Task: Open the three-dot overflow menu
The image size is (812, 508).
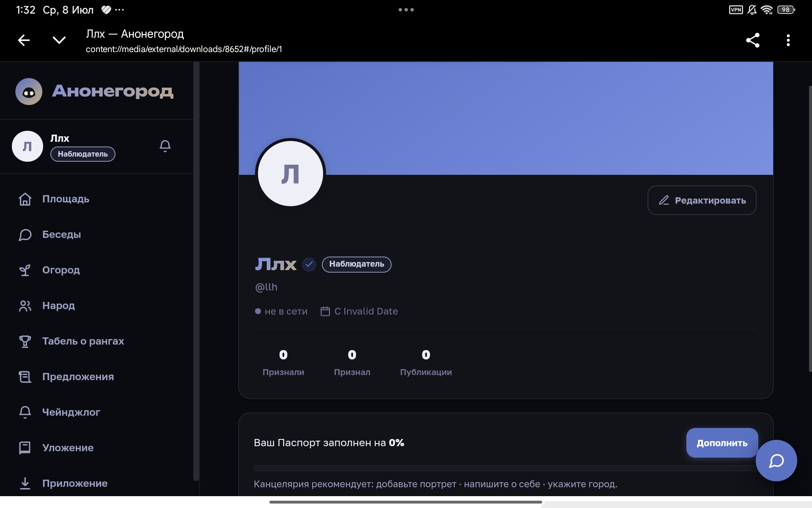Action: [x=788, y=40]
